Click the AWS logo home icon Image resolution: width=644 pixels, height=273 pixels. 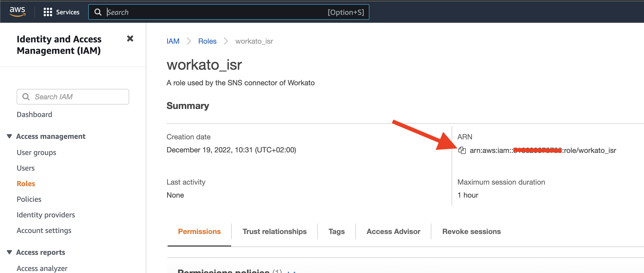click(x=17, y=12)
